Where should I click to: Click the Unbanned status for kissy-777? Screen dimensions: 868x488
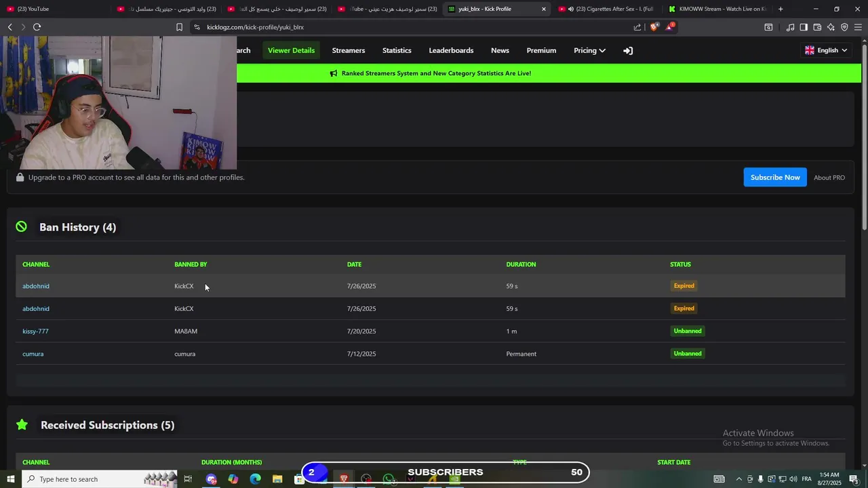coord(687,331)
